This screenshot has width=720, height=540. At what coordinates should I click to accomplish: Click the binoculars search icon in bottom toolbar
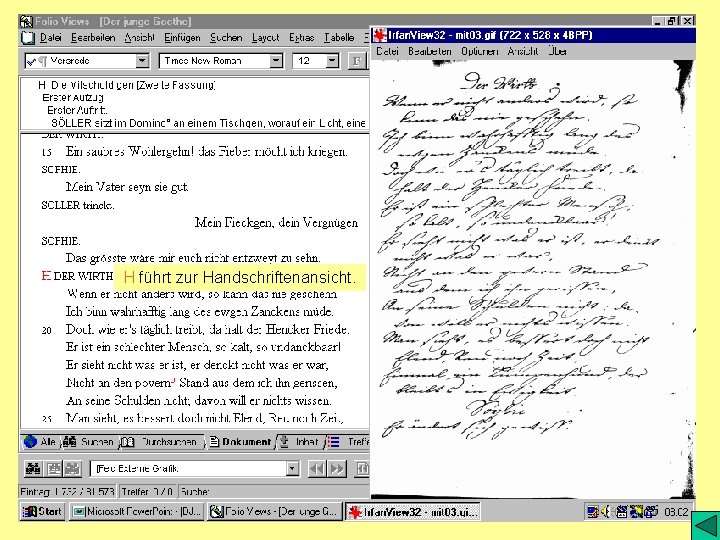tap(33, 468)
